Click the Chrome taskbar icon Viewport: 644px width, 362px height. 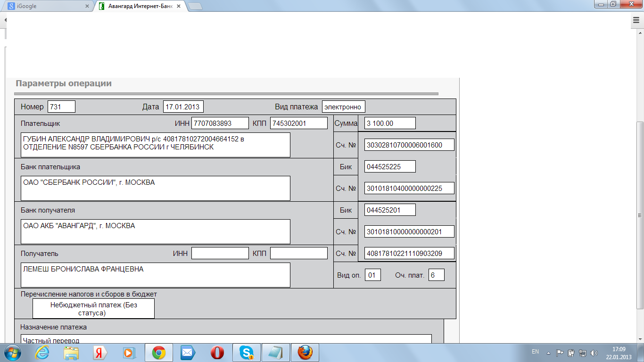click(159, 353)
